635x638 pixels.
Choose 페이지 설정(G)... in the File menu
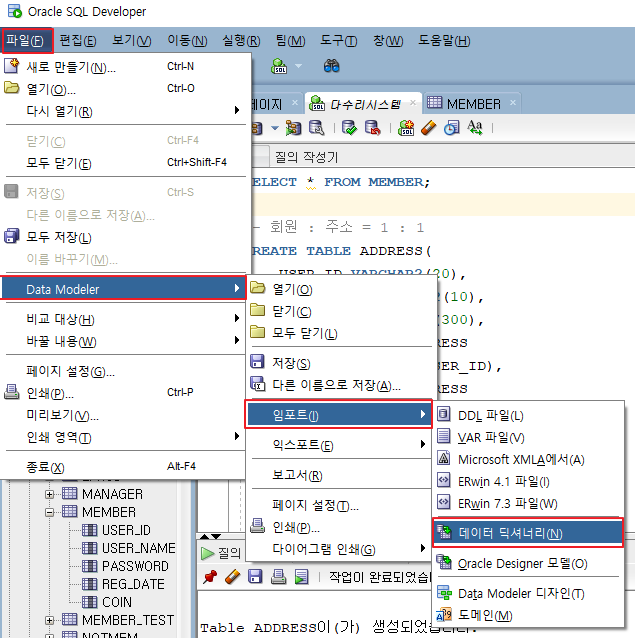click(x=125, y=371)
